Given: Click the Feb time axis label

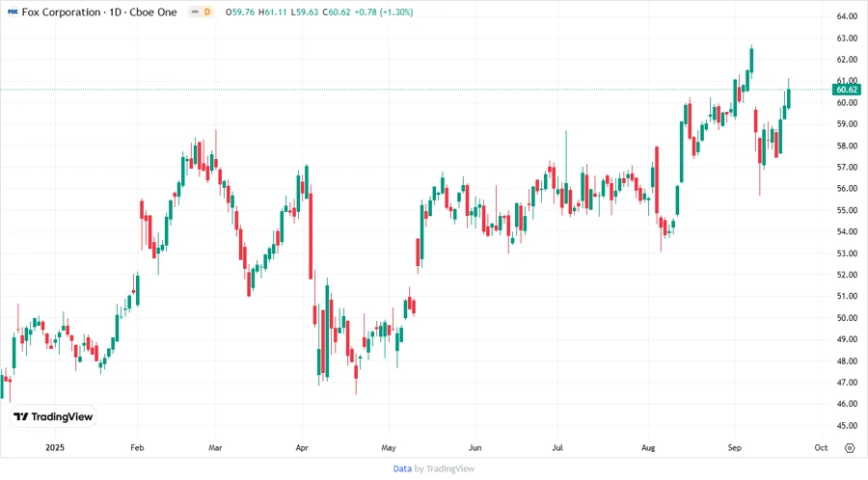Looking at the screenshot, I should point(137,447).
